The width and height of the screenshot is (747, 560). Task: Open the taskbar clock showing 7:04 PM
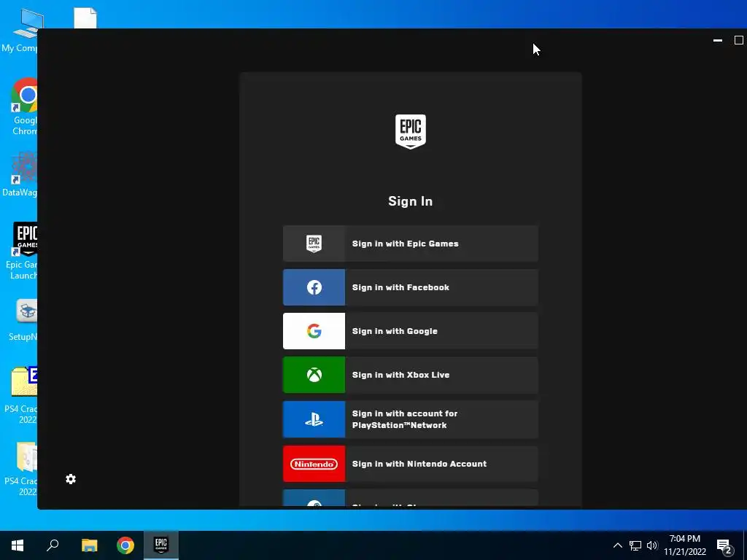[684, 545]
